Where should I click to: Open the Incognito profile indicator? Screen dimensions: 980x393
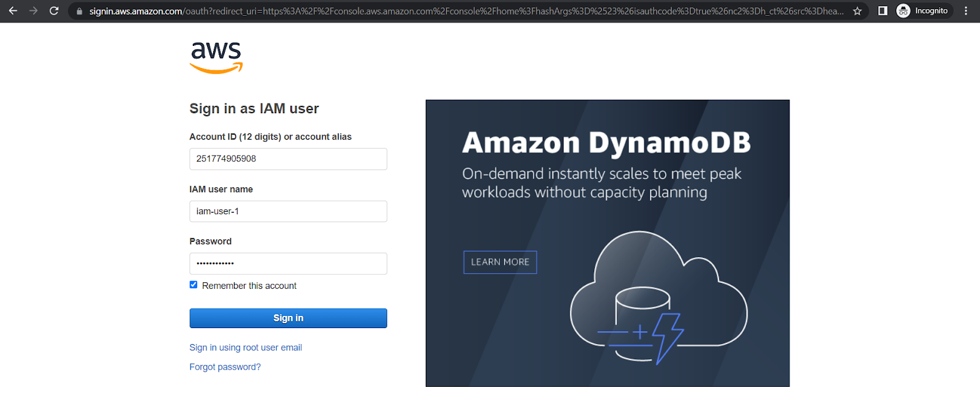924,11
